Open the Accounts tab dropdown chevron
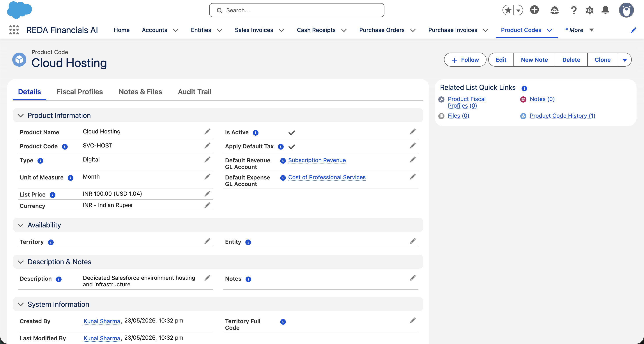Screen dimensions: 644x344 coord(176,30)
